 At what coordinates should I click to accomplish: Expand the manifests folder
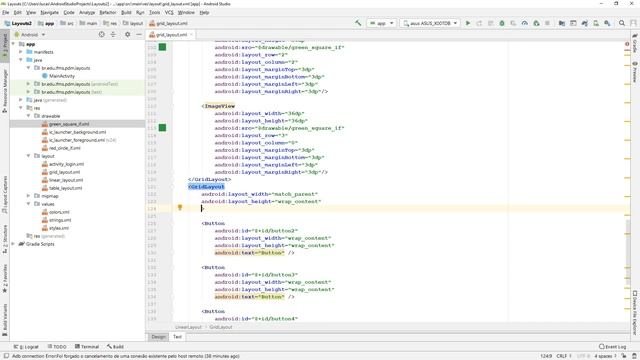(21, 52)
